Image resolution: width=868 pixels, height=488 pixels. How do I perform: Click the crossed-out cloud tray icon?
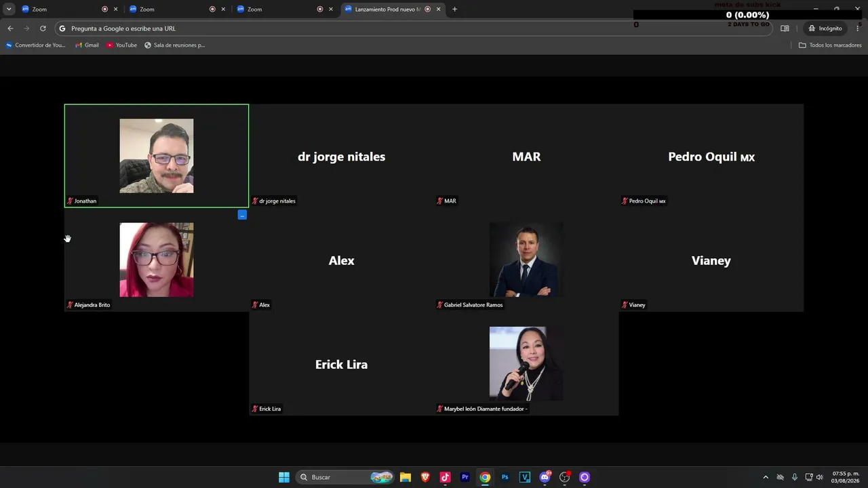coord(781,477)
